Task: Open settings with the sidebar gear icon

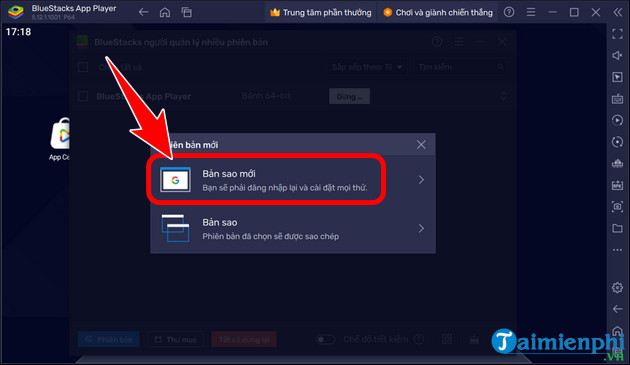Action: pyautogui.click(x=618, y=287)
